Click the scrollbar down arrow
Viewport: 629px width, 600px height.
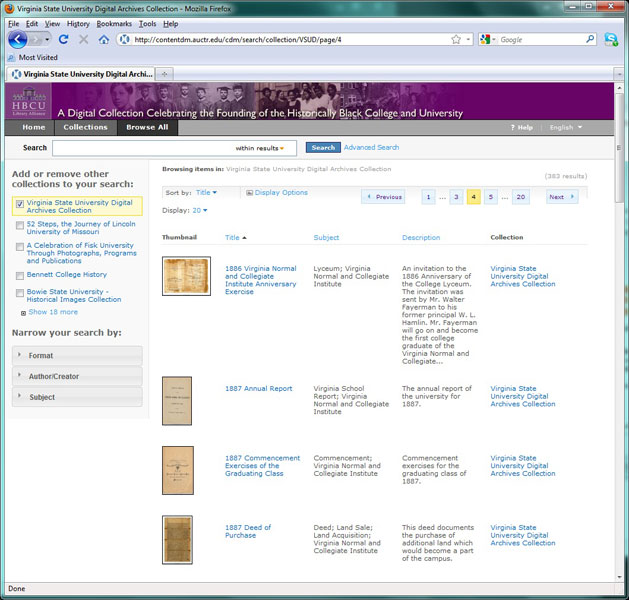pyautogui.click(x=619, y=577)
